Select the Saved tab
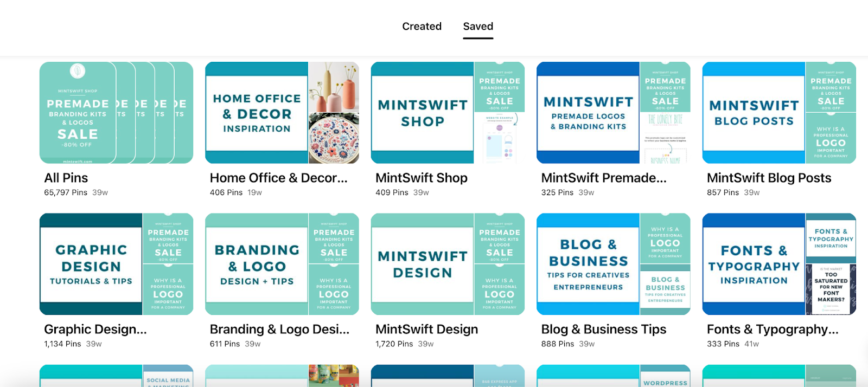The width and height of the screenshot is (868, 387). tap(478, 26)
